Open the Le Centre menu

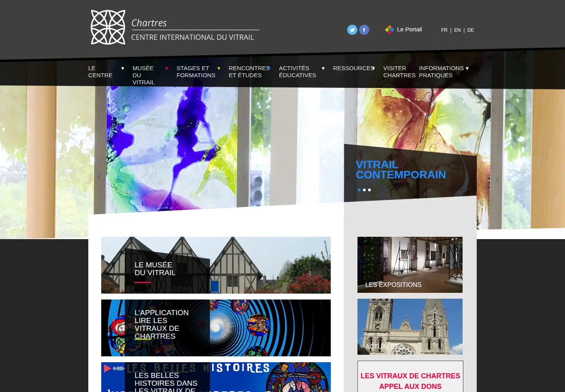tap(100, 72)
